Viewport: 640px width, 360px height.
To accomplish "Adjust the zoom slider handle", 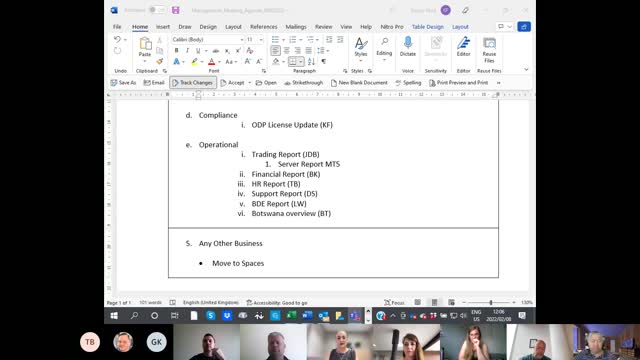I will (x=491, y=302).
